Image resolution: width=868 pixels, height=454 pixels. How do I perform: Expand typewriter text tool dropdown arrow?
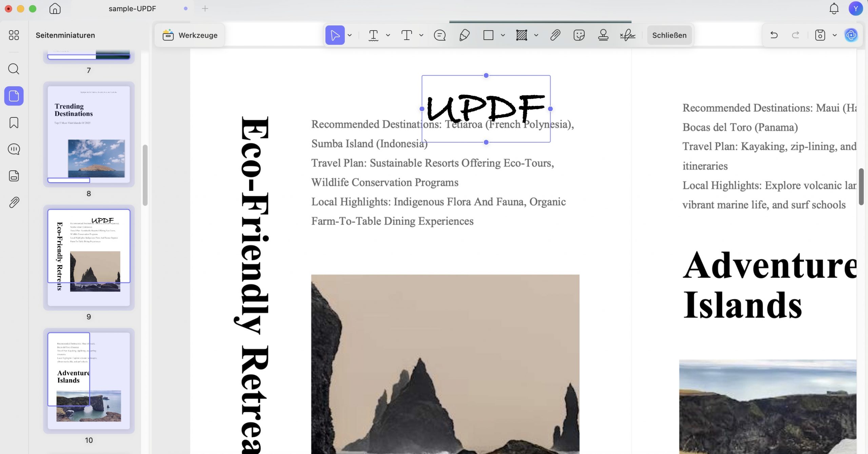421,35
